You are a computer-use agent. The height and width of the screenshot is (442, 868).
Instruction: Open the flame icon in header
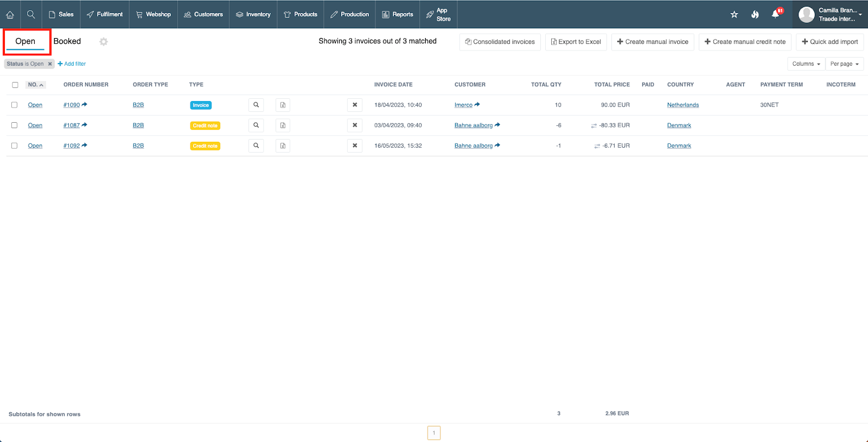pos(755,15)
